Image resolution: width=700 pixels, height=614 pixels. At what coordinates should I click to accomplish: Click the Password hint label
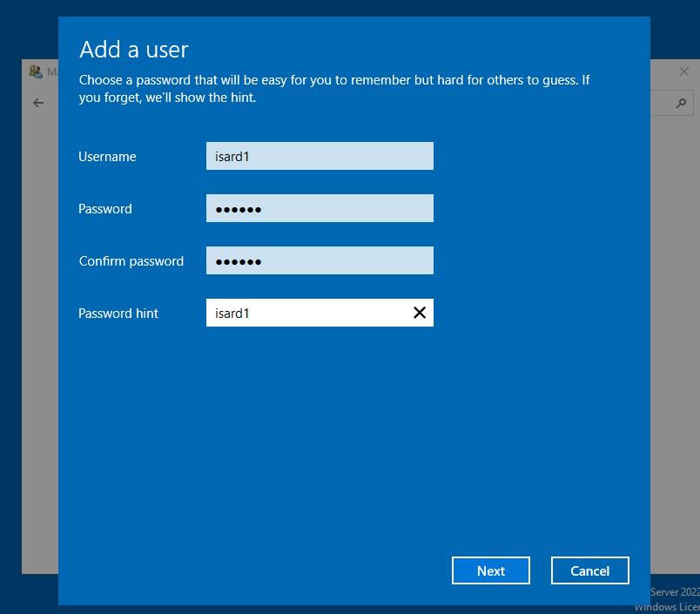pyautogui.click(x=118, y=314)
